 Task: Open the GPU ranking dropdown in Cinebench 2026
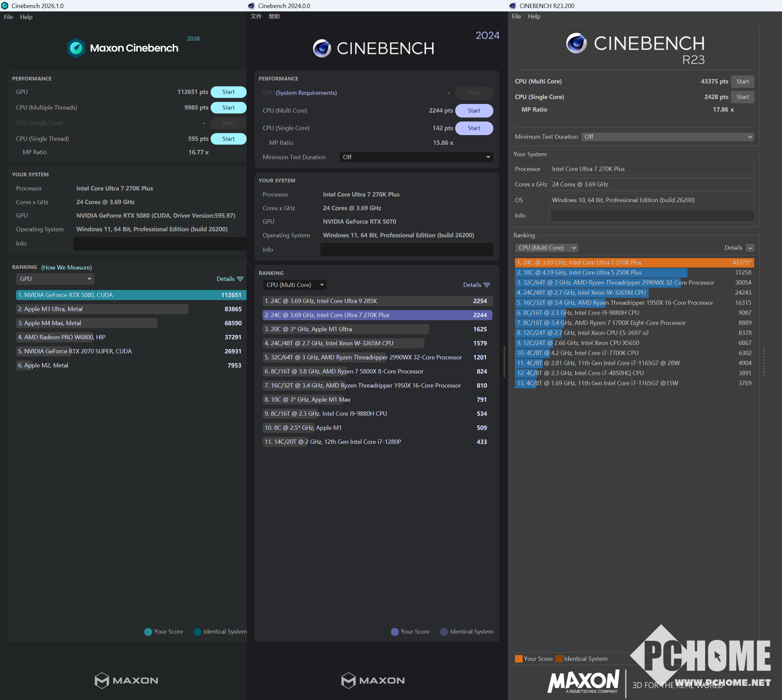point(55,279)
